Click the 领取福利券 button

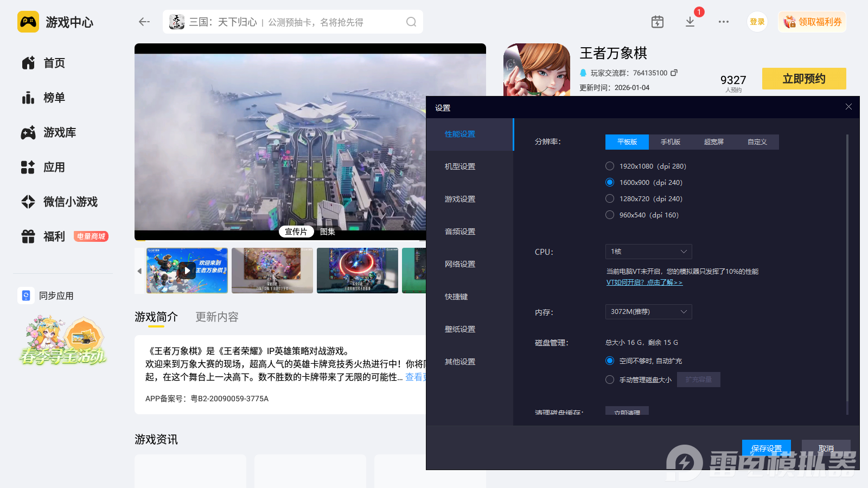coord(812,22)
